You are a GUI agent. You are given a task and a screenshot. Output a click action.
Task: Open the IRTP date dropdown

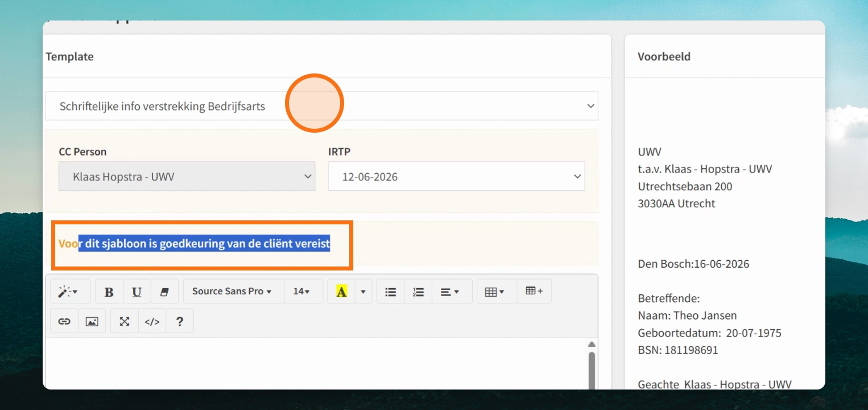pos(456,177)
